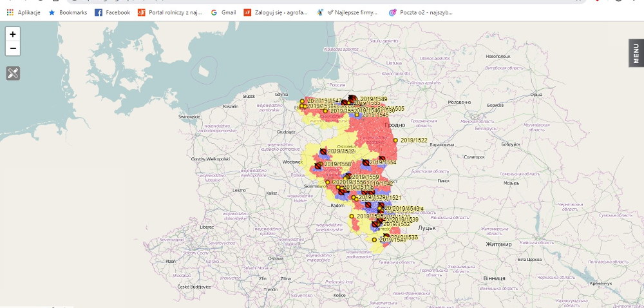Zoom out of the map
This screenshot has height=308, width=644.
coord(13,48)
